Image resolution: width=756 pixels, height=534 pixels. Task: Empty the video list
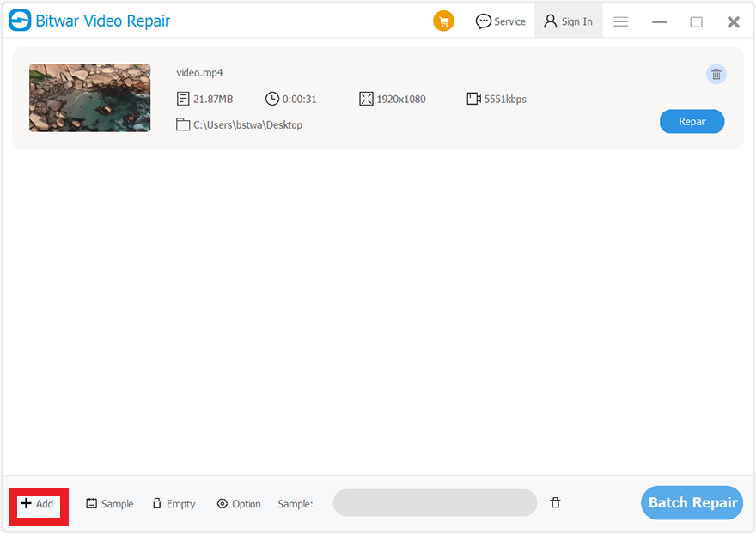(x=174, y=504)
